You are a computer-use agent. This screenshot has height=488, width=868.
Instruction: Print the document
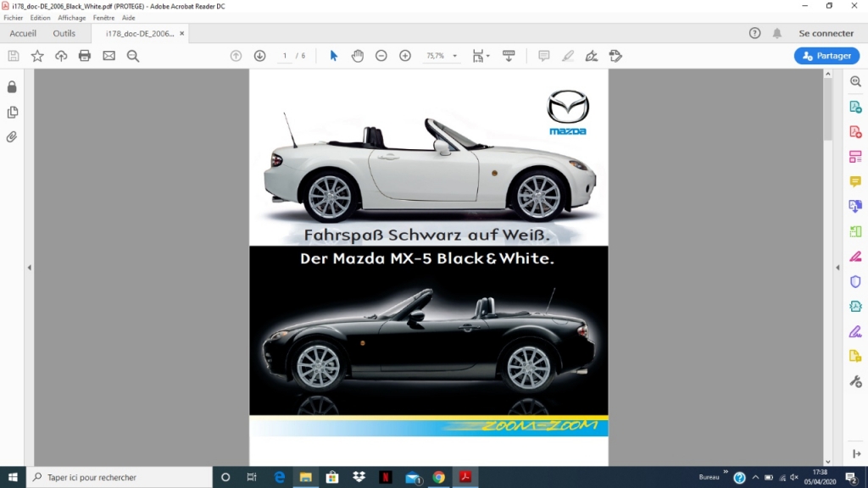click(85, 56)
